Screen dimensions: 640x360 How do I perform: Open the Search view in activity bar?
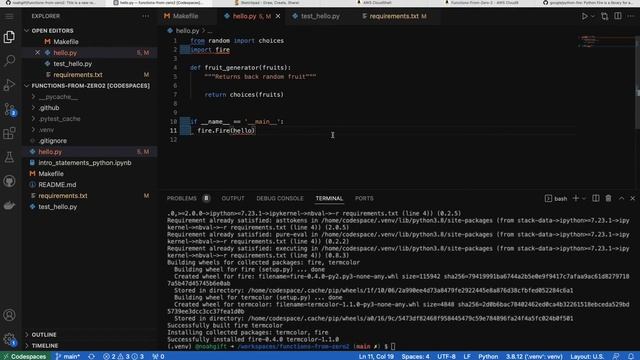(x=9, y=61)
